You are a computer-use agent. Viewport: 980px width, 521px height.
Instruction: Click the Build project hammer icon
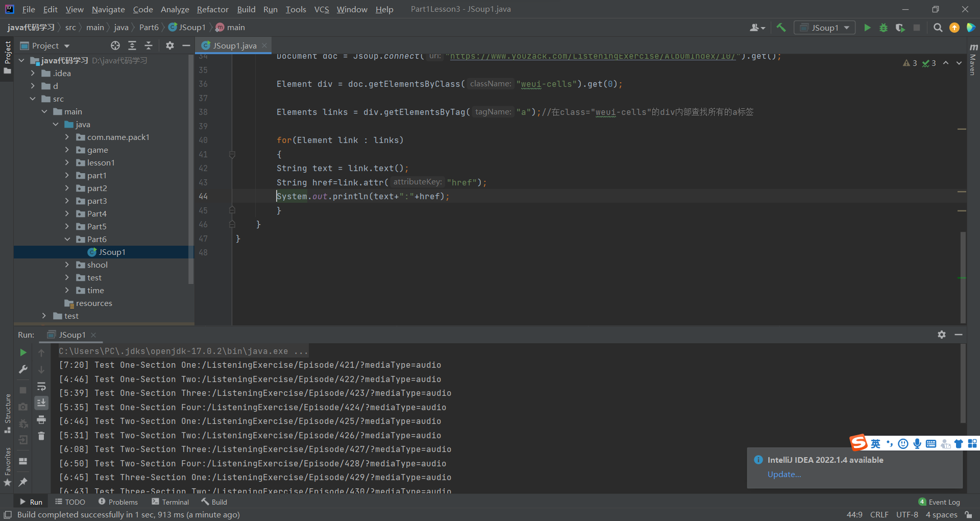pos(781,28)
